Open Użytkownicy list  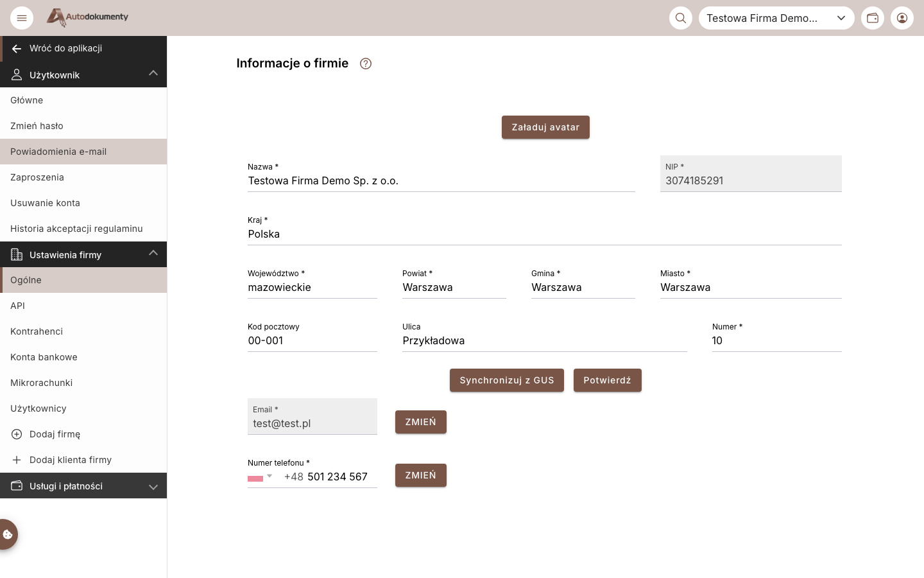(x=83, y=408)
